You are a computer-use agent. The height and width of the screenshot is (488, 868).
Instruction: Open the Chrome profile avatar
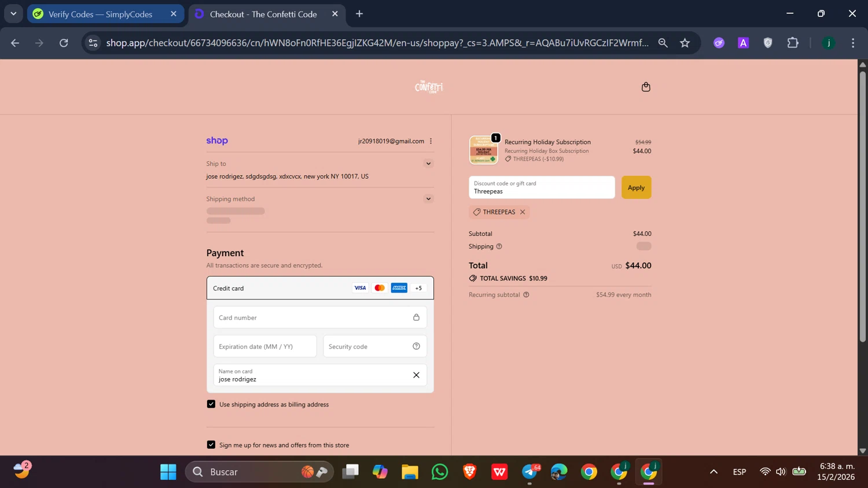tap(829, 43)
